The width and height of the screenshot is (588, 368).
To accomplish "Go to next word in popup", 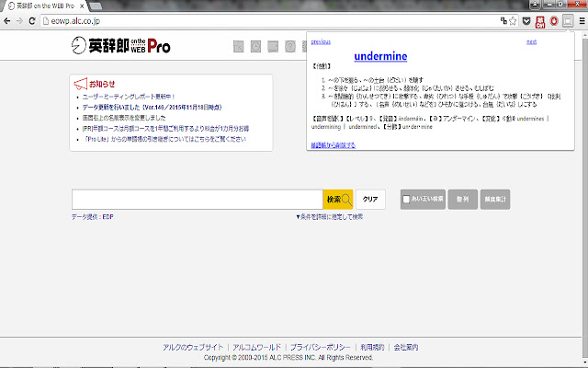I will coord(531,41).
